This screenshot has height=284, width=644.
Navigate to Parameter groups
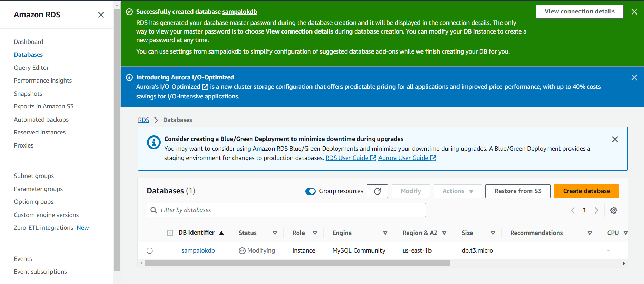(x=38, y=189)
